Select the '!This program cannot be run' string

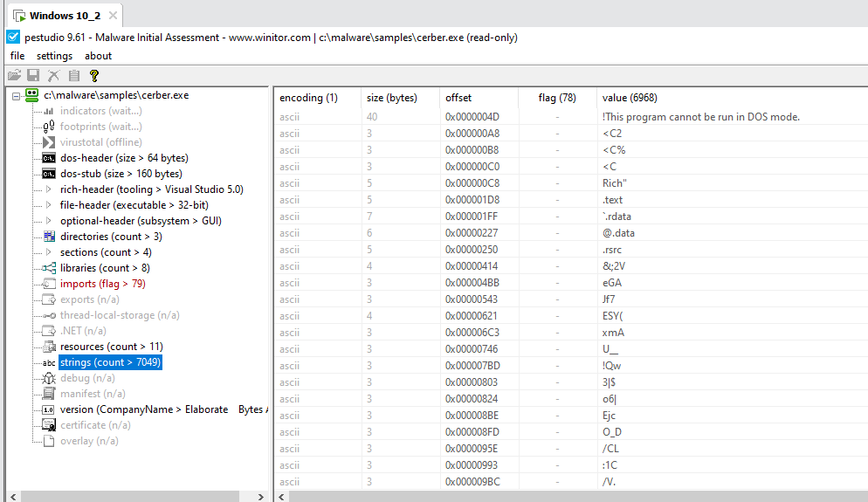(701, 117)
